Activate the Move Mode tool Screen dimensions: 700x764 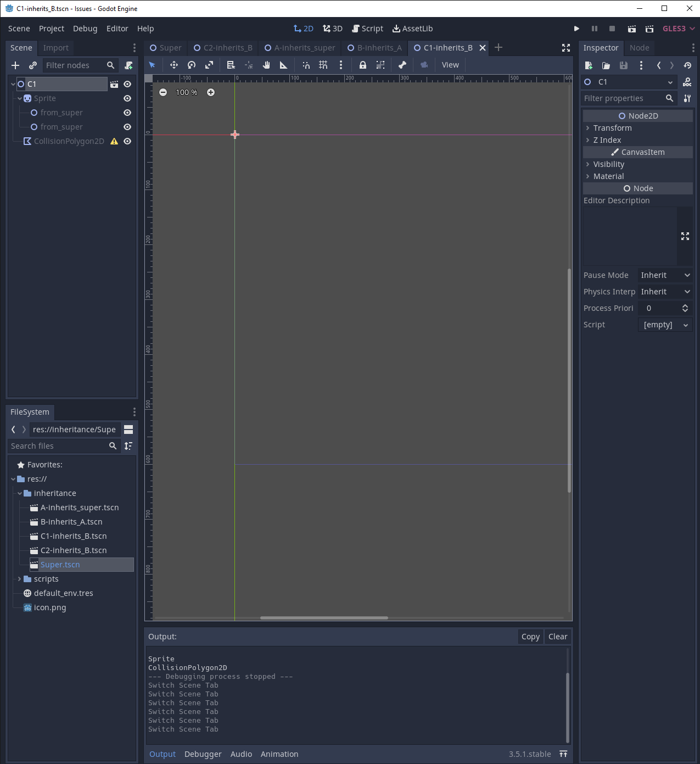(x=174, y=65)
